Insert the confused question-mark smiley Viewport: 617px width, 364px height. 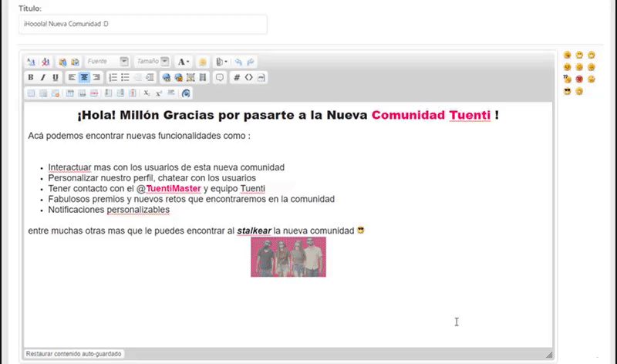click(567, 79)
